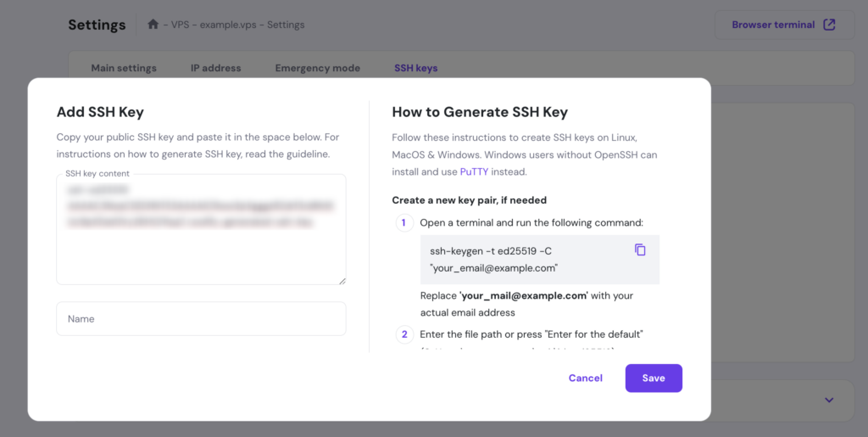Screen dimensions: 868x437
Task: Follow the PuTTY link
Action: [474, 171]
